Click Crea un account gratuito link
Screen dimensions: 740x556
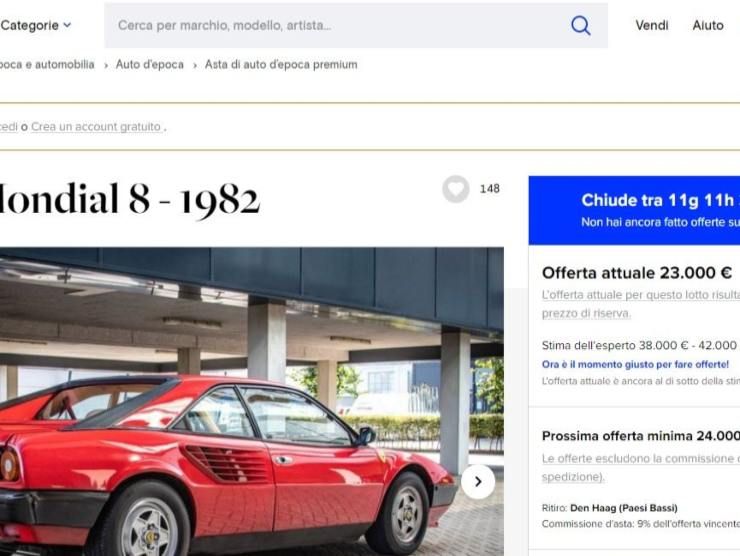point(96,127)
